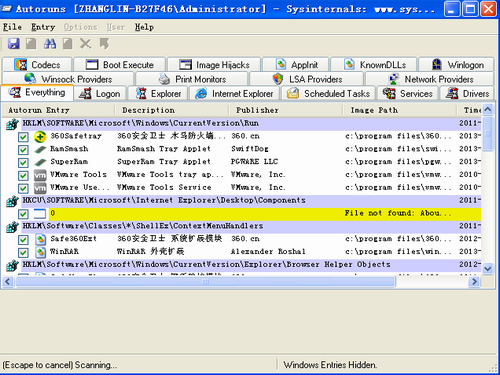This screenshot has height=375, width=500.
Task: Toggle the Safe360Ext entry checkbox
Action: point(23,240)
